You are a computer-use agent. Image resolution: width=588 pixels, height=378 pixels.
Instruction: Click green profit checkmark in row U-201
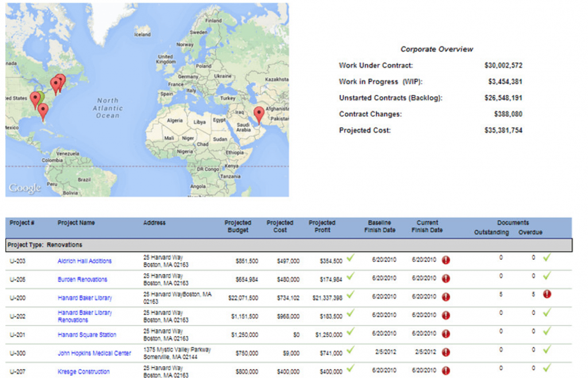pyautogui.click(x=350, y=331)
